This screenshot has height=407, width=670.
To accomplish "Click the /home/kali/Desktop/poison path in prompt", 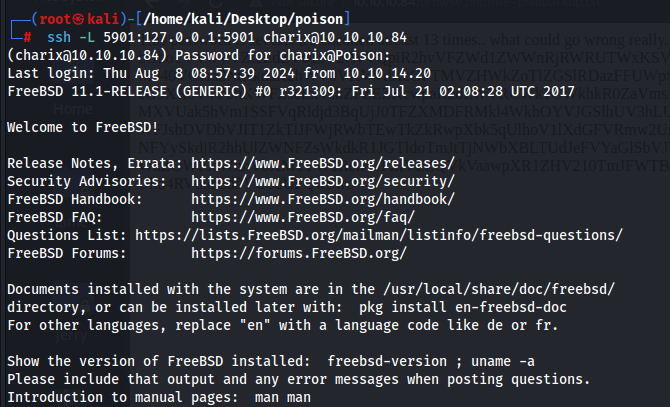I will pos(243,19).
